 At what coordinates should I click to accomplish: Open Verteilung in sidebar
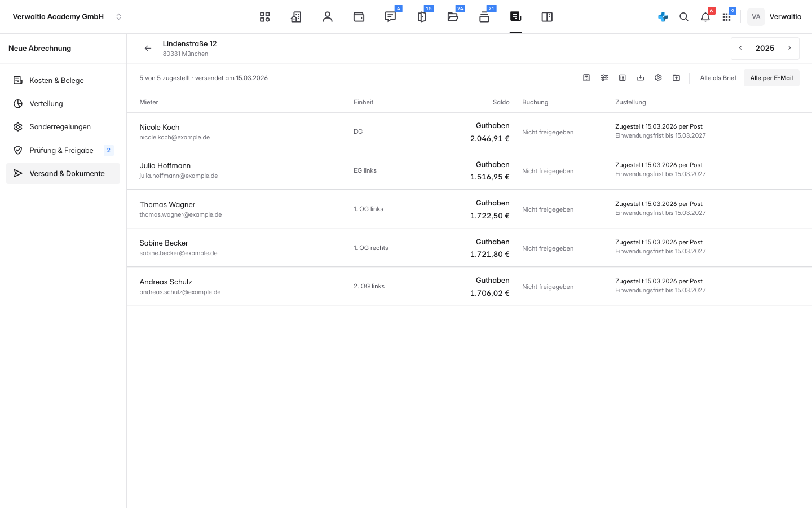pos(63,104)
